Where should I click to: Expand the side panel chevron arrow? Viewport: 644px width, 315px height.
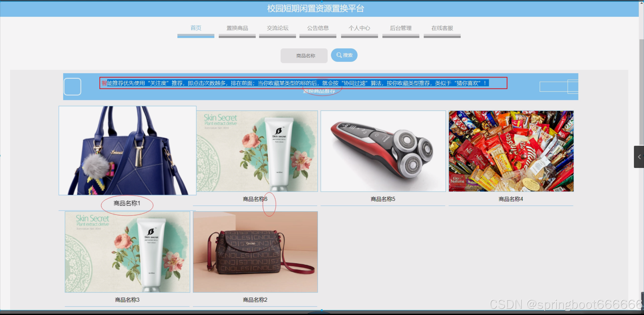click(639, 157)
